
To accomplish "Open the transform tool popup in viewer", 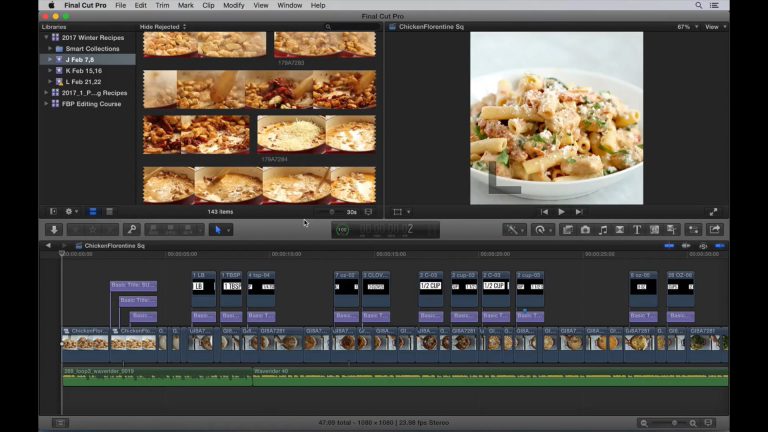I will [x=401, y=212].
